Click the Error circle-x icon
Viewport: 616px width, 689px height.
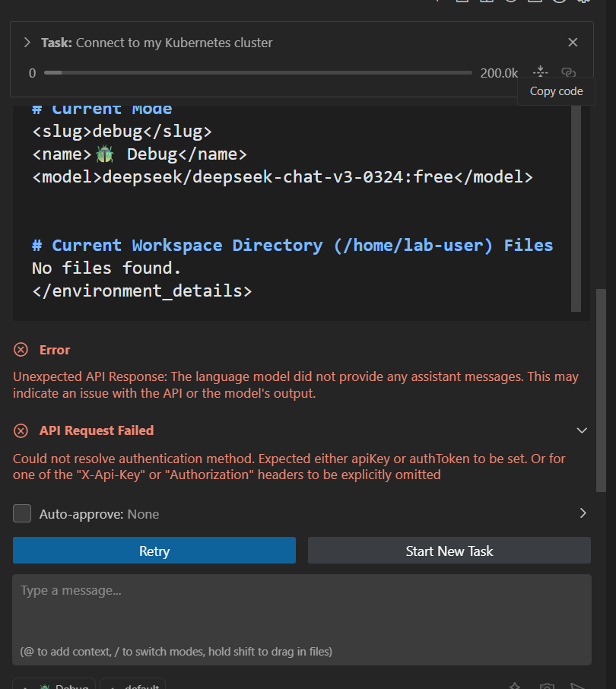(x=21, y=350)
